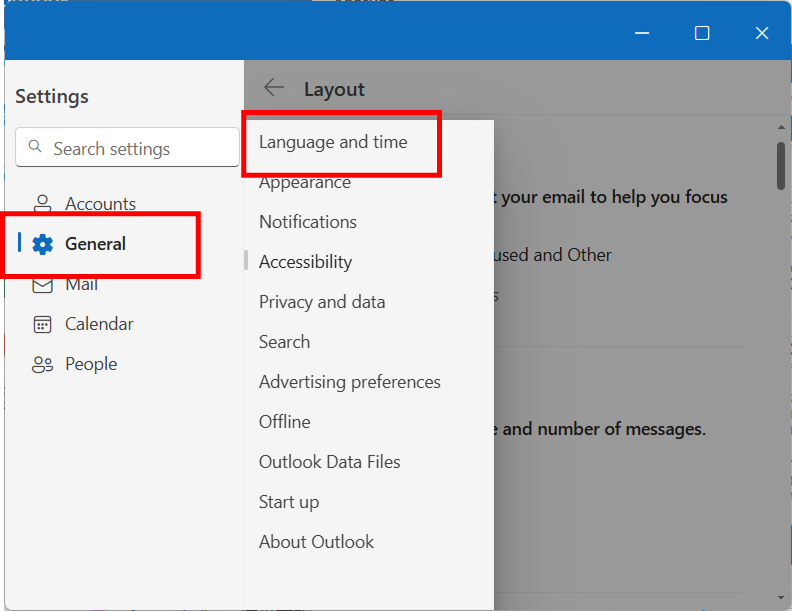Minimize the Settings window

(642, 33)
